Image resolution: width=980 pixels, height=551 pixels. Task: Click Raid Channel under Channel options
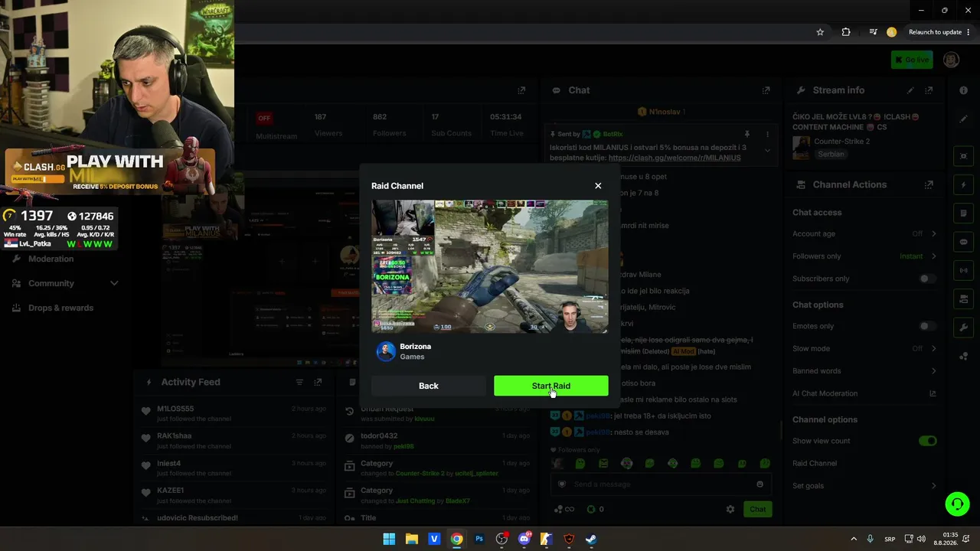click(x=815, y=463)
